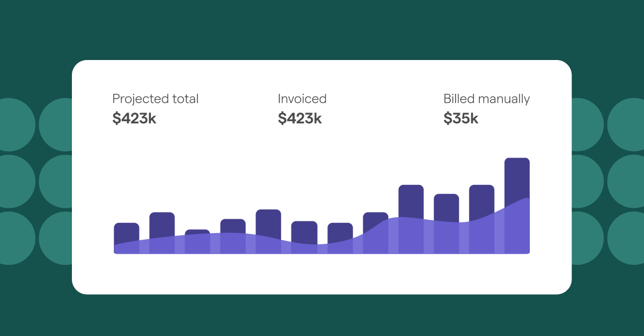Pick the fourth bar from the left
644x336 pixels.
(233, 226)
